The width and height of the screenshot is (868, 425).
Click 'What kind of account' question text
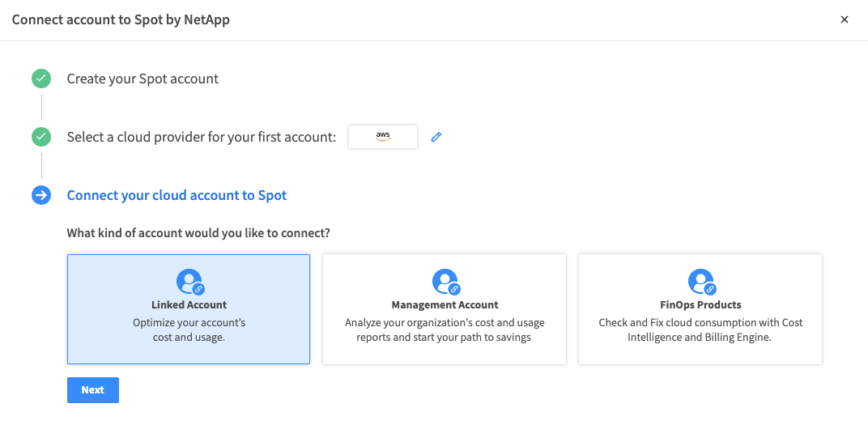(198, 233)
